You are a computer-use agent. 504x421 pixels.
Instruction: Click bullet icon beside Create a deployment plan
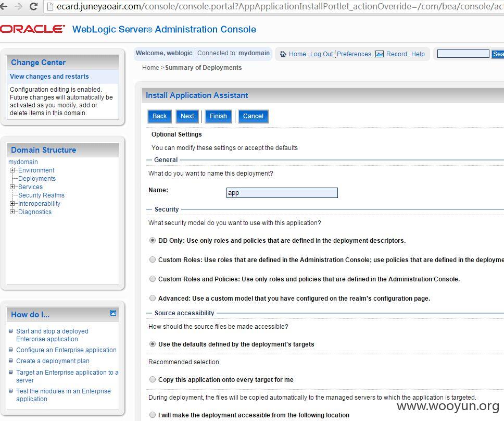point(10,361)
